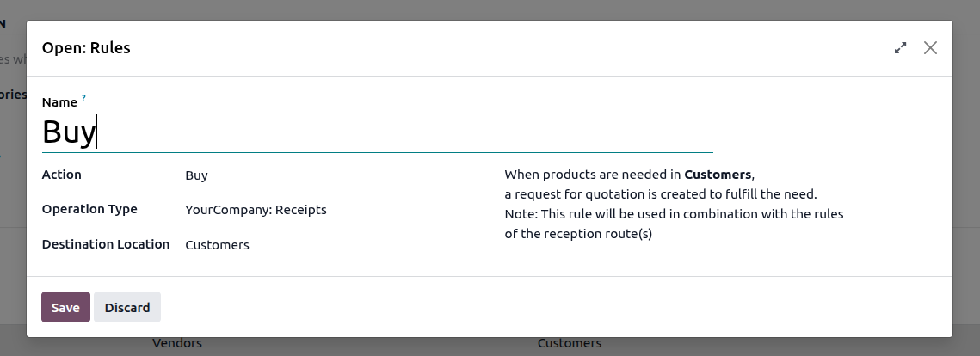This screenshot has height=356, width=980.
Task: Click the Customers text below the dialog
Action: tap(570, 343)
